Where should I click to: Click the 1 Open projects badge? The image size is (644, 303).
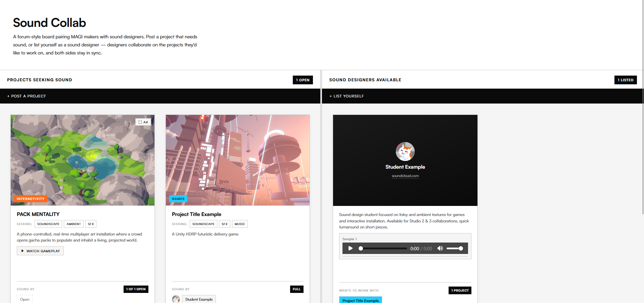pyautogui.click(x=303, y=80)
